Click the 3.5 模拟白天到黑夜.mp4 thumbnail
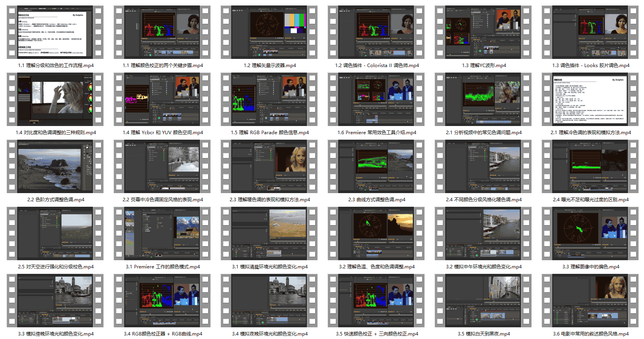644x339 pixels. pos(483,301)
